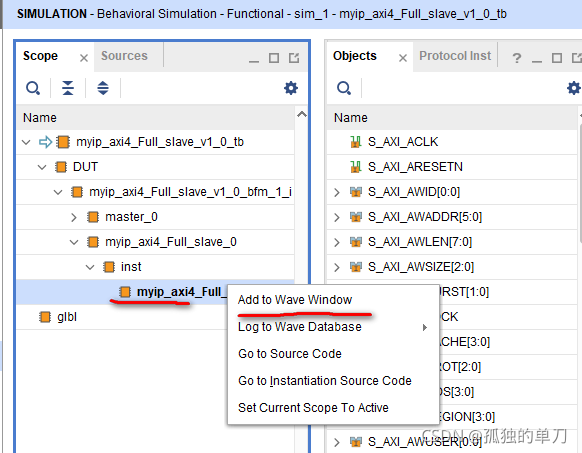This screenshot has width=582, height=453.
Task: Select Go to Source Code menu entry
Action: [290, 353]
